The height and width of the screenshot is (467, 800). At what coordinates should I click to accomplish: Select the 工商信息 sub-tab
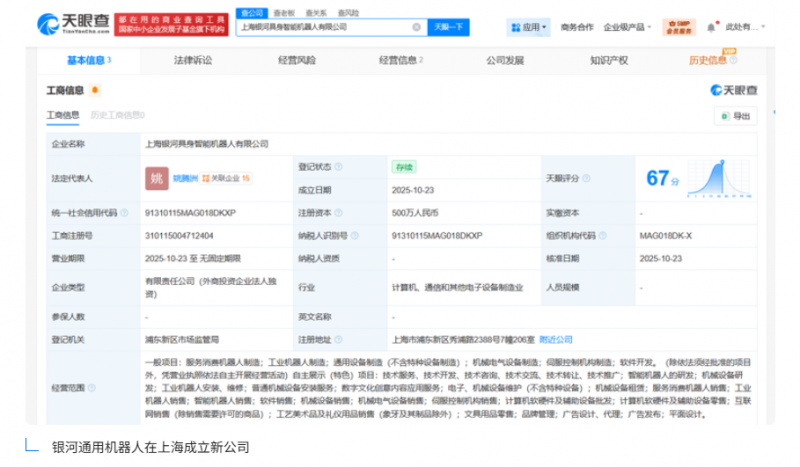pyautogui.click(x=63, y=115)
